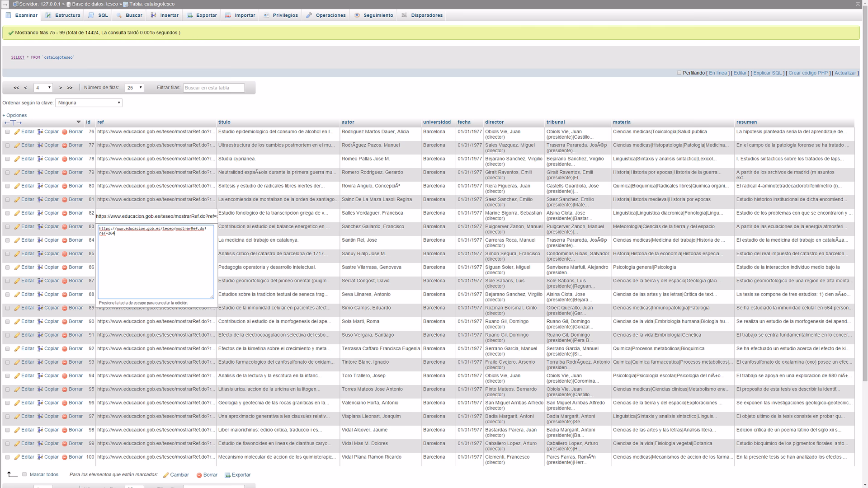
Task: Click the Disparadores tab icon
Action: [x=404, y=15]
